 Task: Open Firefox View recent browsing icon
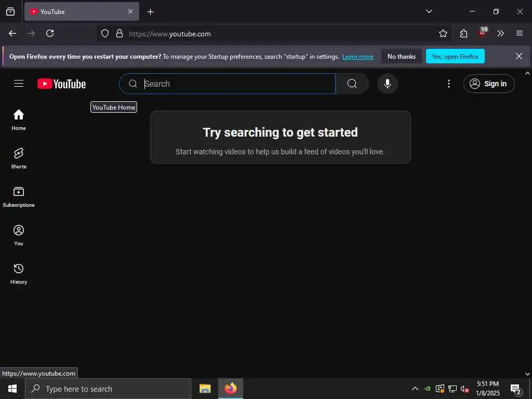(x=10, y=11)
